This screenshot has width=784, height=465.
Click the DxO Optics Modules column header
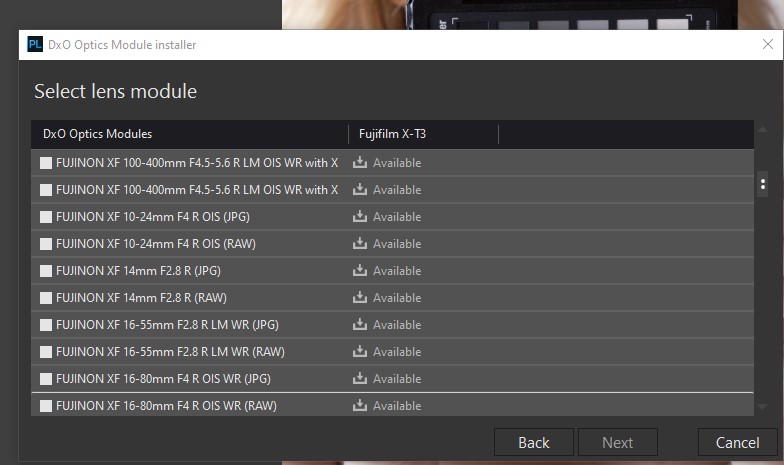pyautogui.click(x=190, y=134)
